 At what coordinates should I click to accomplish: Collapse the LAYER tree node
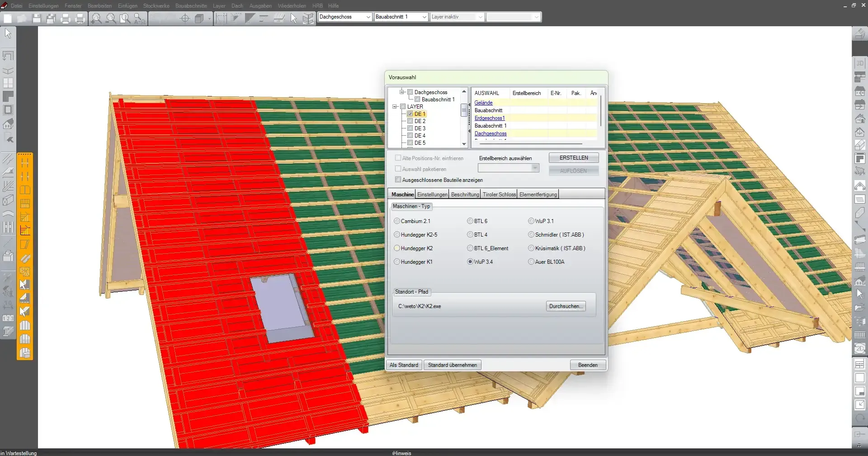pyautogui.click(x=395, y=107)
